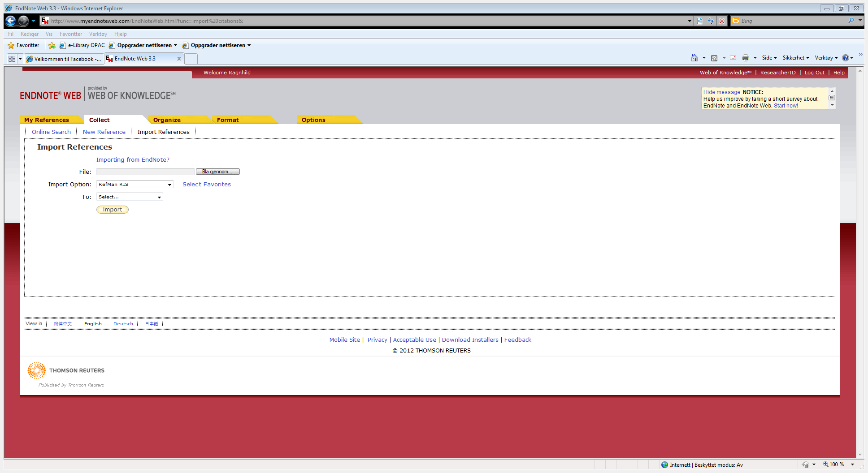Open the Import Option RefMan RIS dropdown
Viewport: 868px width, 473px height.
(x=135, y=185)
